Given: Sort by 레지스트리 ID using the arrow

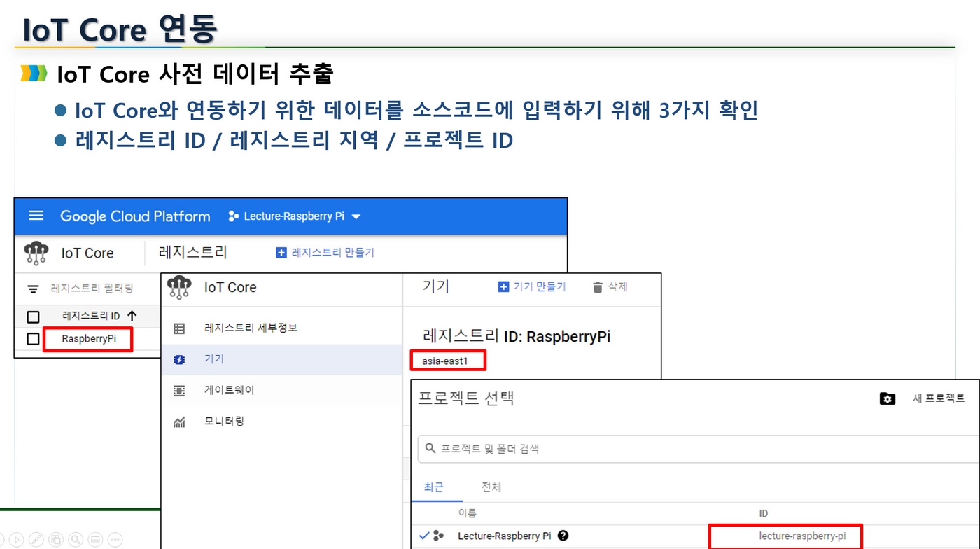Looking at the screenshot, I should tap(132, 316).
